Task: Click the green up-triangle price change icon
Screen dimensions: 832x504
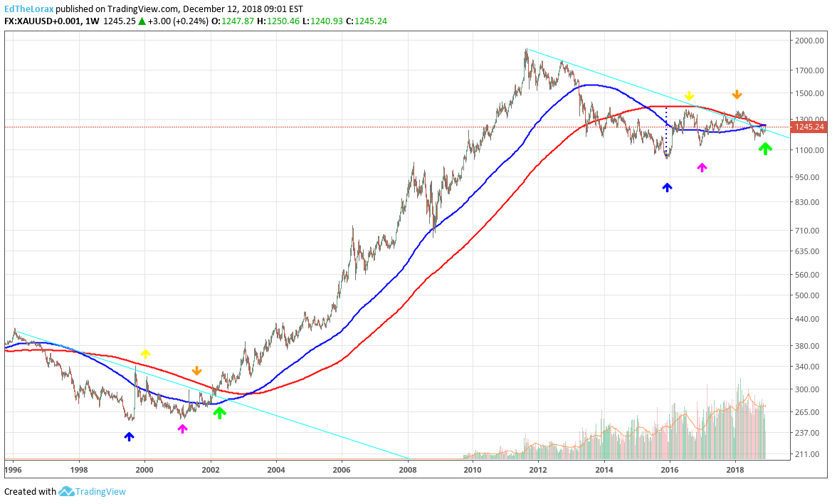Action: (142, 21)
